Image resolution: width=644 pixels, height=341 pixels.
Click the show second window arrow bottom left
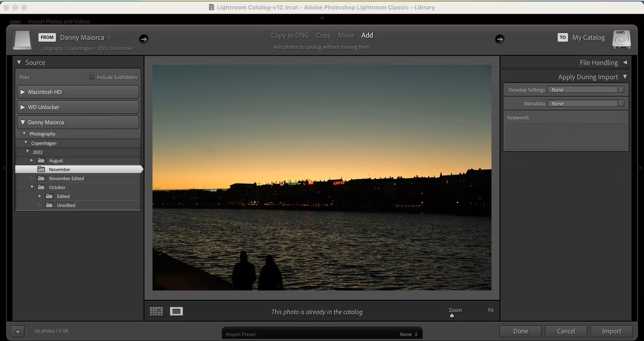[x=18, y=331]
